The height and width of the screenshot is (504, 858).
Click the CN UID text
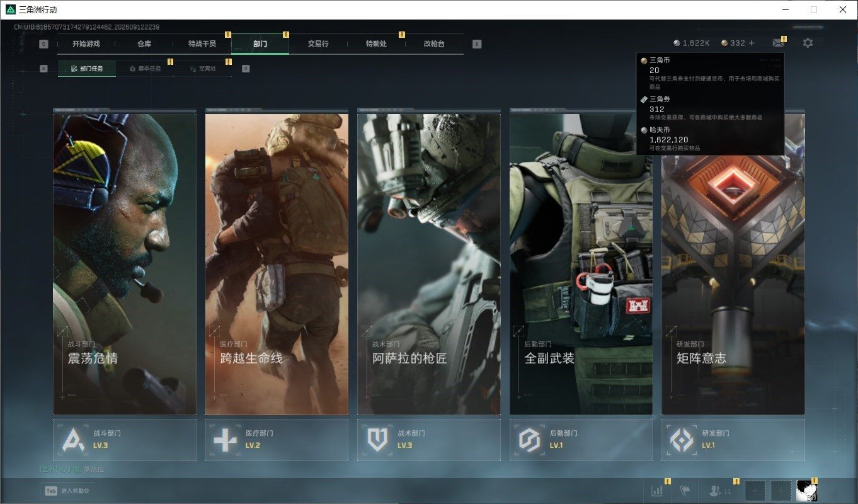[87, 27]
